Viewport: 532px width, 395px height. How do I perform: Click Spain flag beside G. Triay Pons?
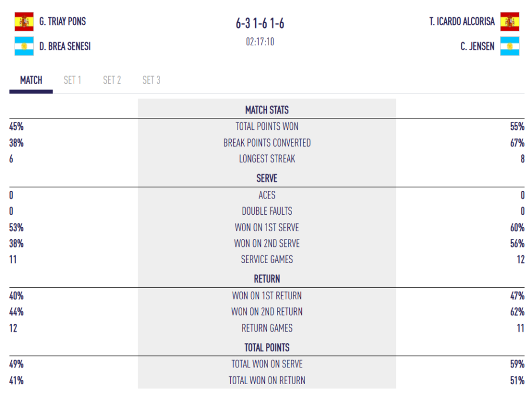click(24, 22)
